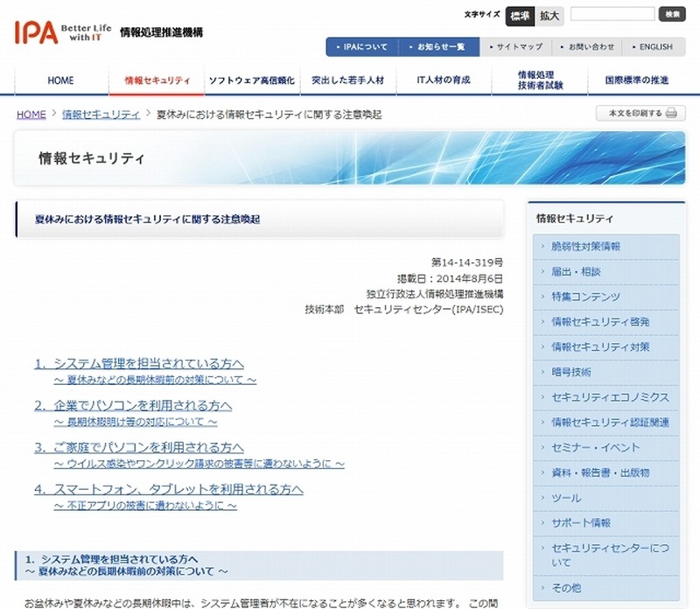
Task: Jump to section 1 システム管理を担当されている方へ
Action: coord(139,363)
